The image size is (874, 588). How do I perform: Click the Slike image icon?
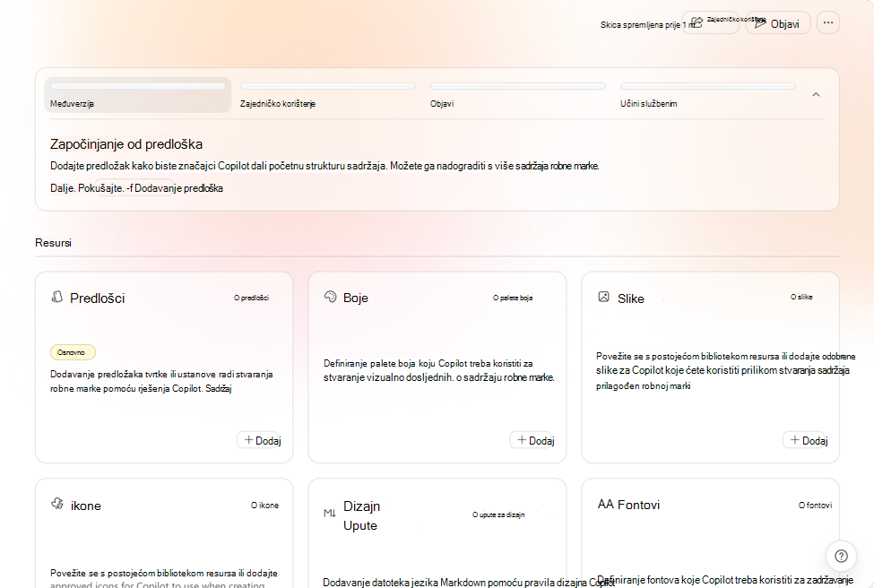pos(603,297)
